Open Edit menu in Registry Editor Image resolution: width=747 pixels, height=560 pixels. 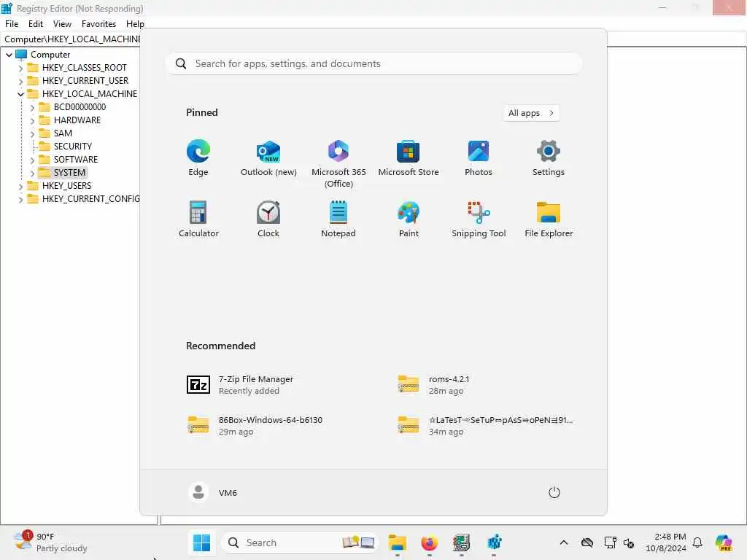click(36, 24)
